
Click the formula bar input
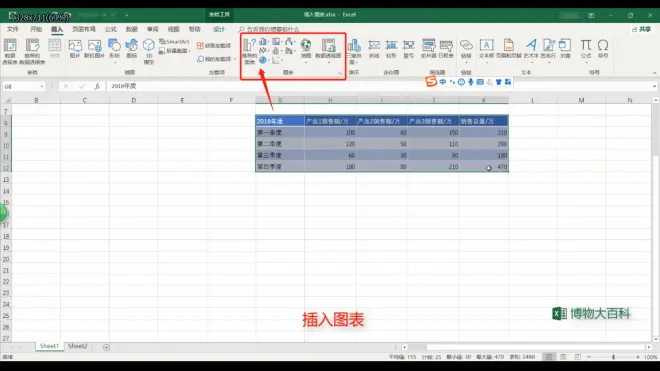(x=378, y=86)
